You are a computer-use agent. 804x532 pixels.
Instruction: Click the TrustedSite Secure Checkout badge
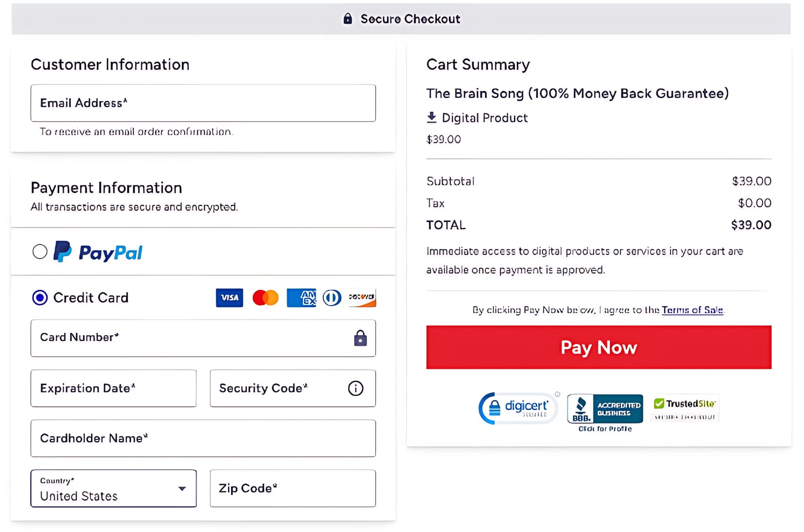pyautogui.click(x=685, y=409)
